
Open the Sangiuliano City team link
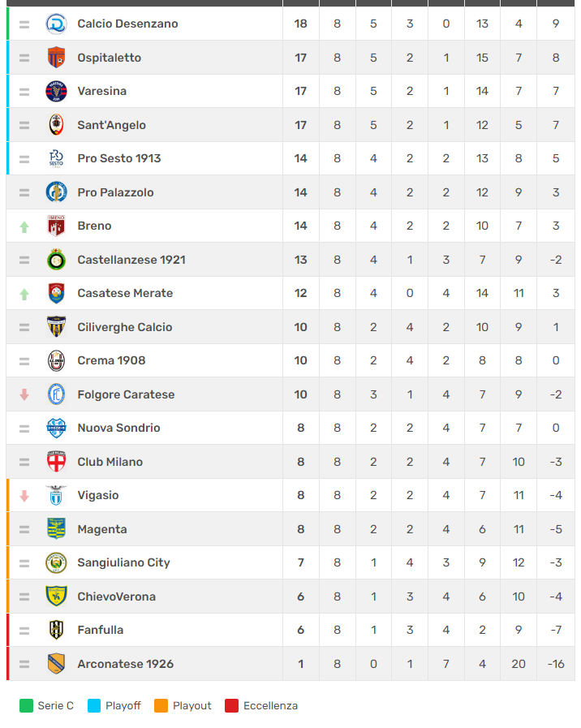[123, 562]
